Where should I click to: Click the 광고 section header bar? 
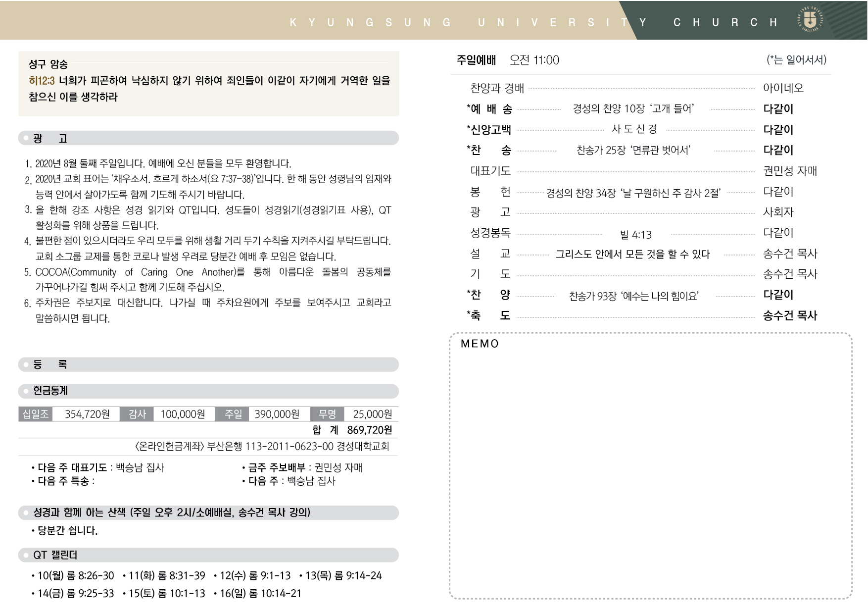(208, 138)
